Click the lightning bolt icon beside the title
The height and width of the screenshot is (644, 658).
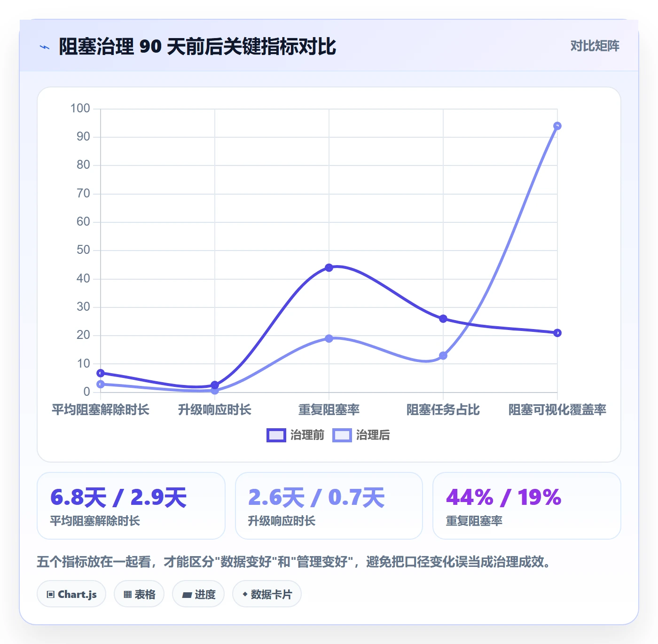(x=45, y=47)
